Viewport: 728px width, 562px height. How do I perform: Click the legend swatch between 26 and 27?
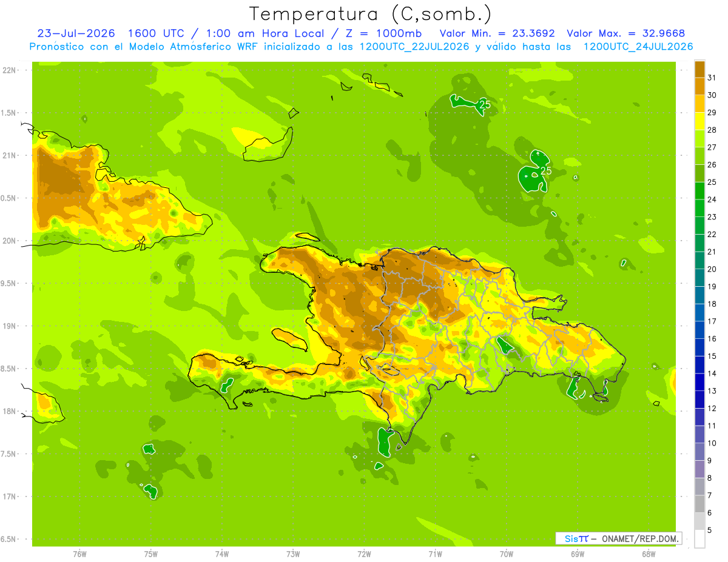699,156
